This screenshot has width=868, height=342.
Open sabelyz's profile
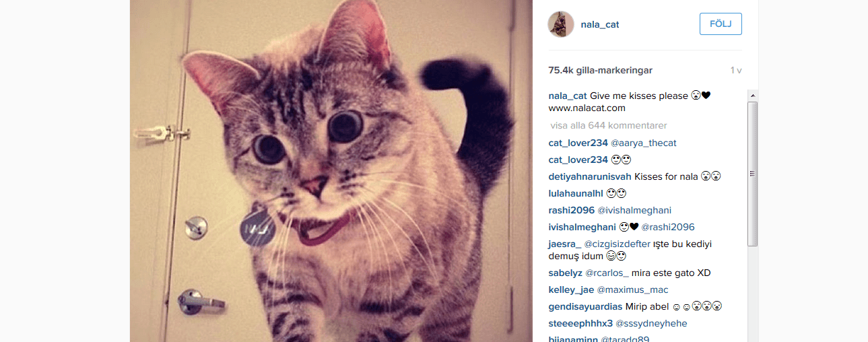[565, 273]
